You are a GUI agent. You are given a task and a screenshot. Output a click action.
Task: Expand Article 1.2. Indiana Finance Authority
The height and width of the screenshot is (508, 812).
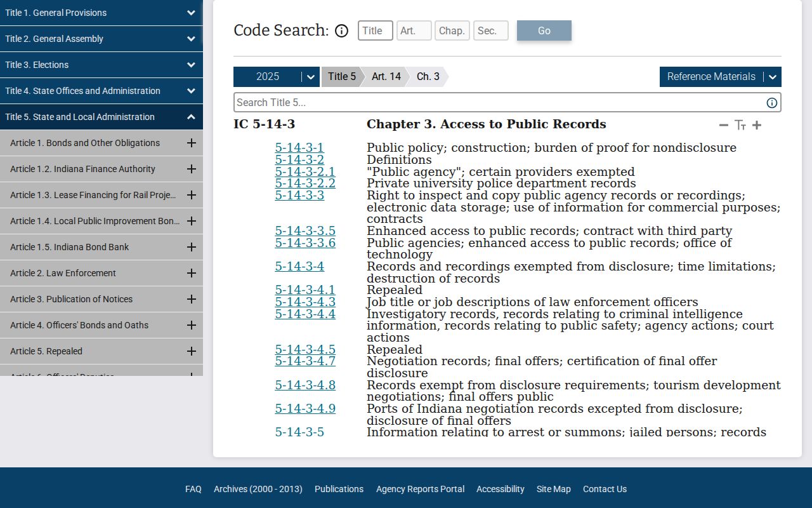[x=191, y=169]
